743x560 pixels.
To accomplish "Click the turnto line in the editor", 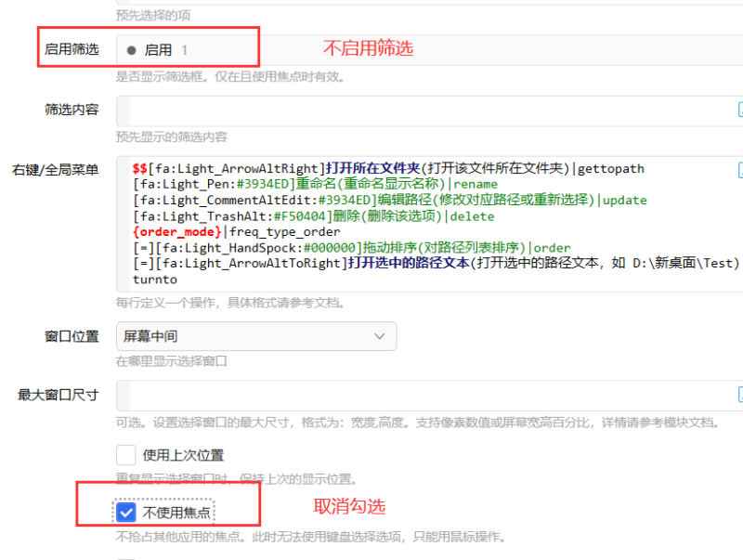I will [x=155, y=279].
